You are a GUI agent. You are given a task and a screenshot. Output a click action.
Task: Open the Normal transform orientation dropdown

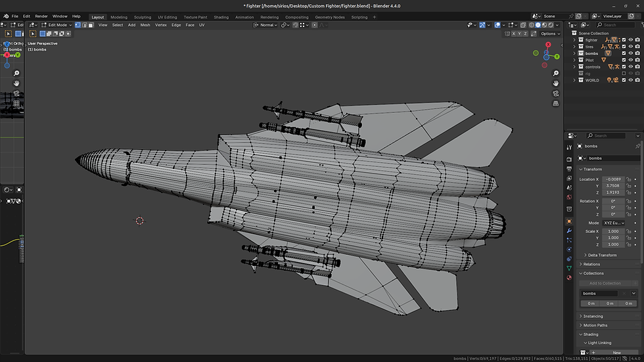pyautogui.click(x=265, y=25)
